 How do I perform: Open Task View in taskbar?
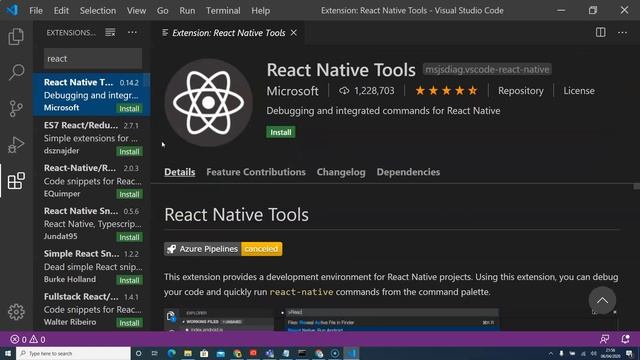pyautogui.click(x=155, y=353)
